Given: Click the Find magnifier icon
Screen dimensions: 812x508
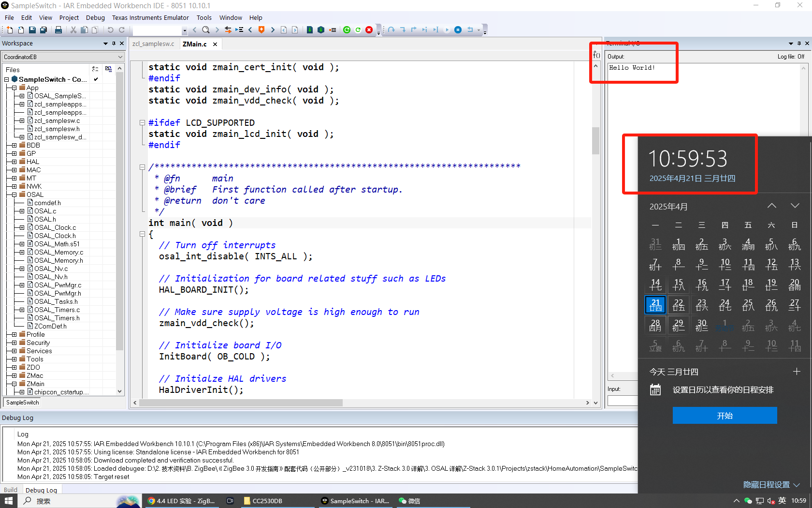Looking at the screenshot, I should 206,30.
